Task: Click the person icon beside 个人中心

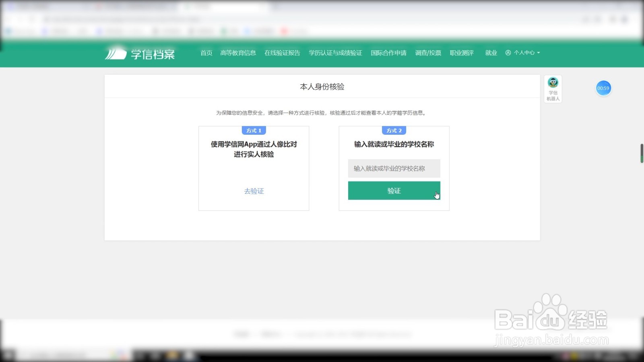Action: pyautogui.click(x=508, y=53)
